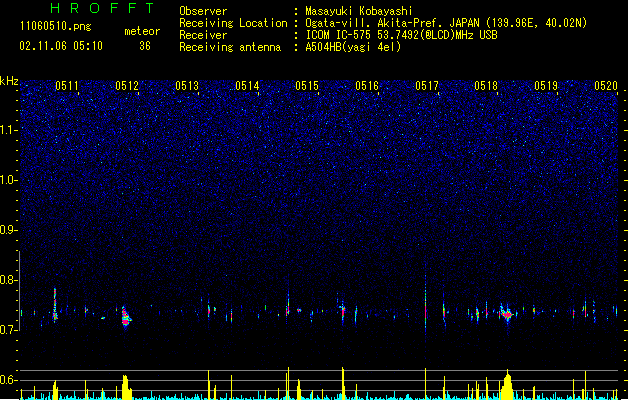The width and height of the screenshot is (629, 400).
Task: Click the Observer label
Action: [x=203, y=11]
